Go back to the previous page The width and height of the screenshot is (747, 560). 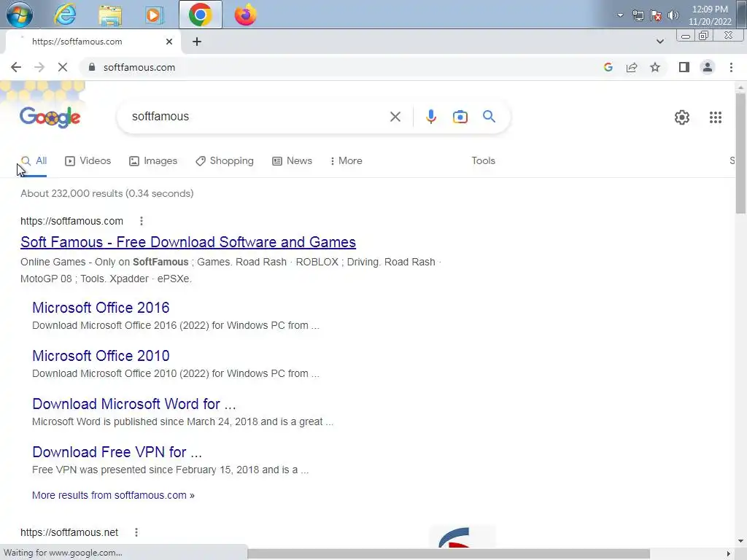(x=16, y=67)
